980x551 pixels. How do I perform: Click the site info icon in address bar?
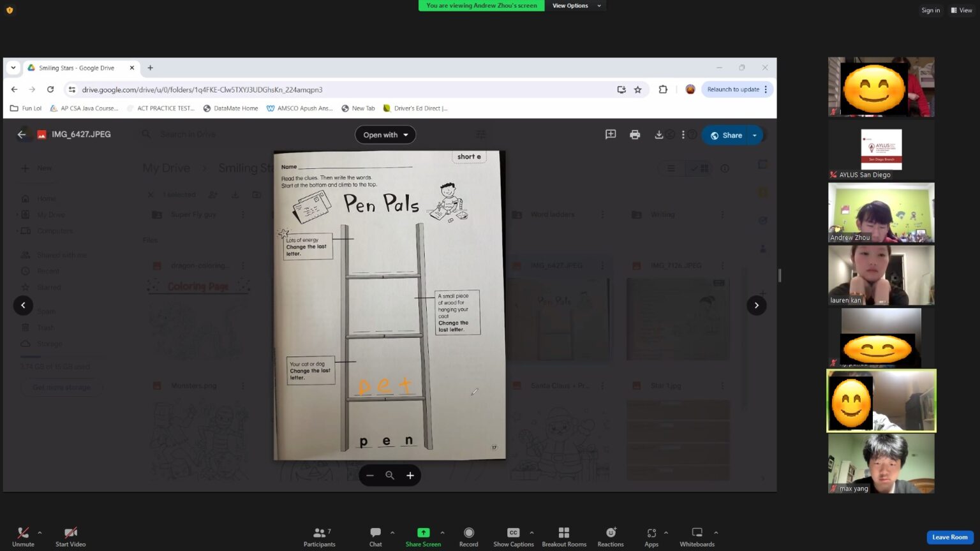coord(72,90)
